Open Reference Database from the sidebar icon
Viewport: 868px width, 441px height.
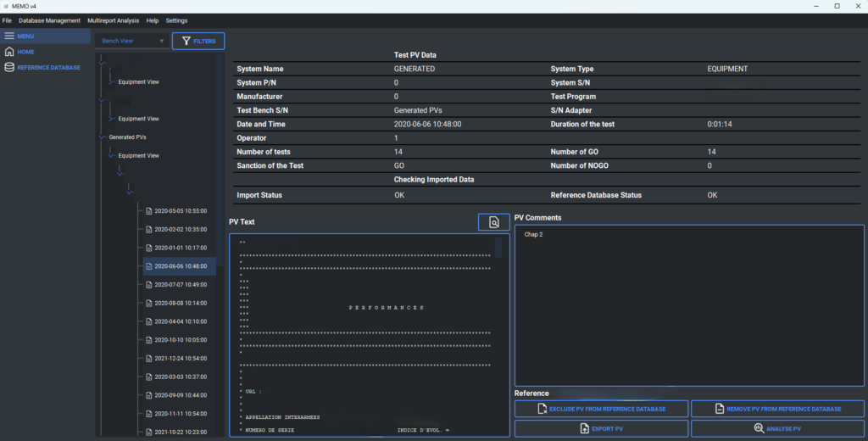[x=9, y=67]
